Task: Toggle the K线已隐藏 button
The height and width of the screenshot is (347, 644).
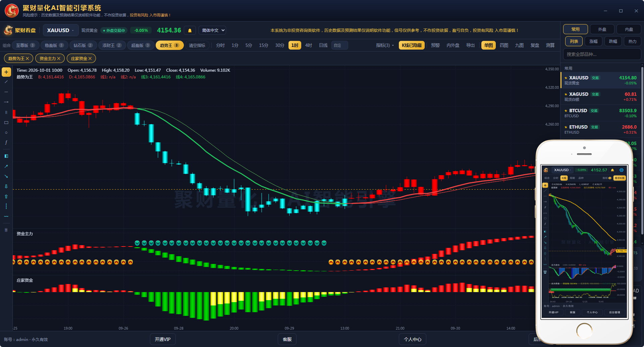Action: point(412,45)
